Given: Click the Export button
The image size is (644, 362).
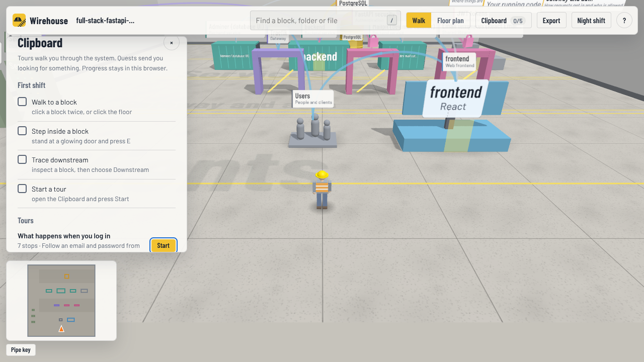Looking at the screenshot, I should pyautogui.click(x=551, y=21).
